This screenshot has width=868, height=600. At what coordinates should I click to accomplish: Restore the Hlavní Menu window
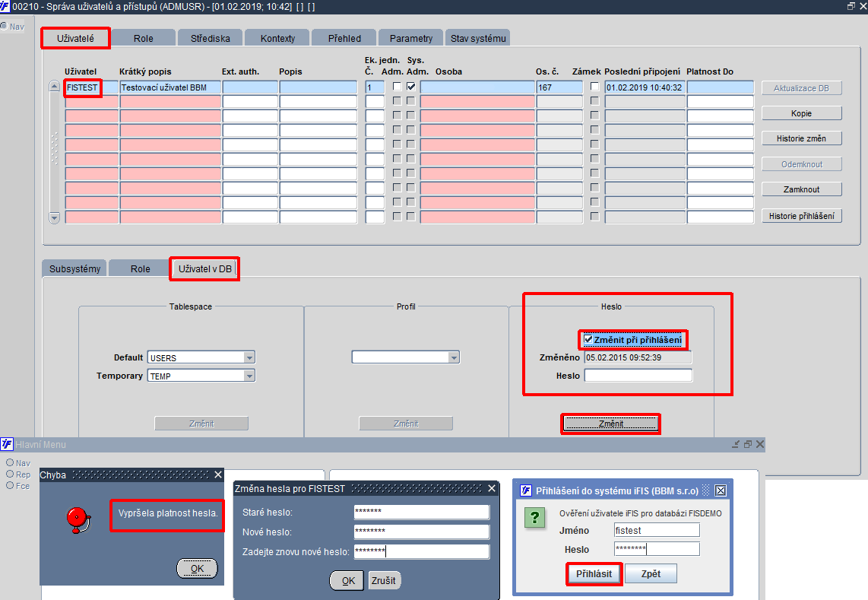pyautogui.click(x=748, y=444)
